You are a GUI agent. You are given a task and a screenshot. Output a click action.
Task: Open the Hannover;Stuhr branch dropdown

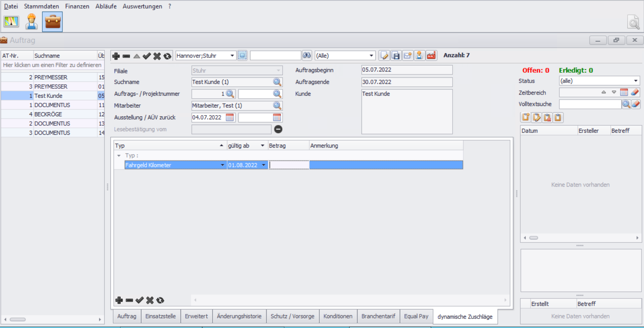[x=232, y=55]
